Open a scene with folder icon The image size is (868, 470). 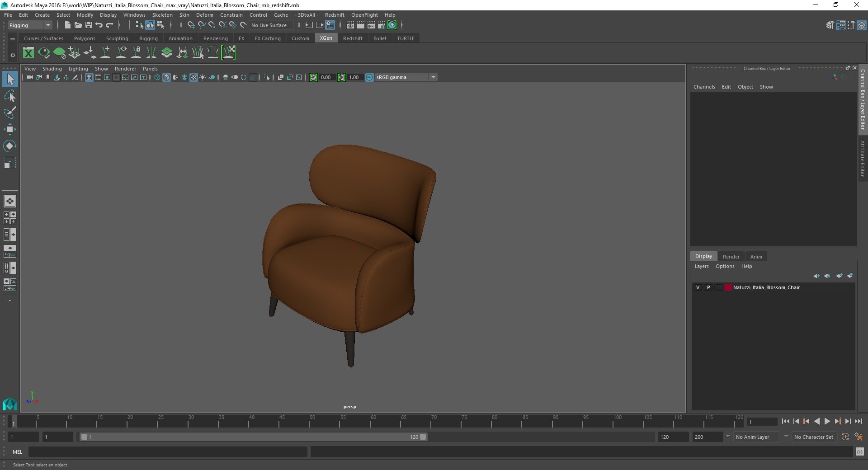[78, 25]
